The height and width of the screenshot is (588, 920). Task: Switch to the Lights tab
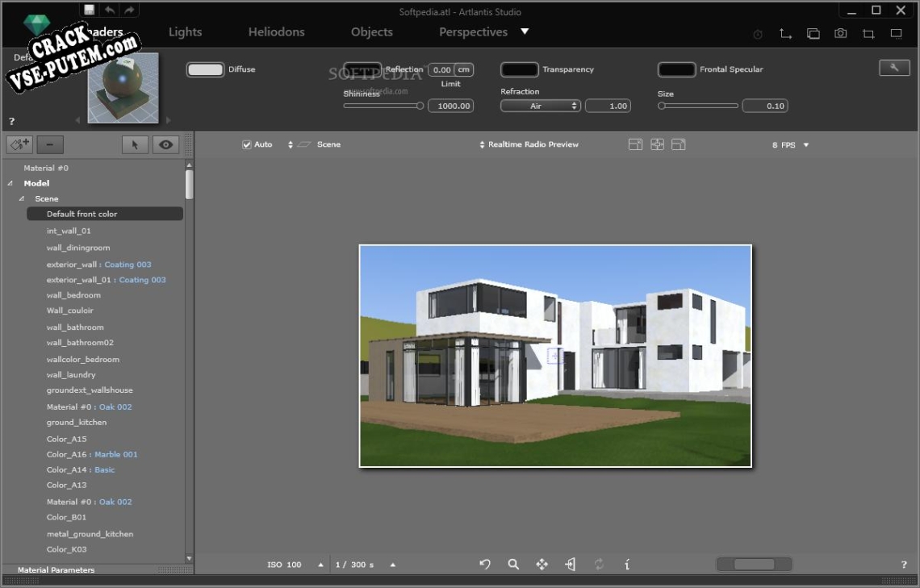[x=185, y=31]
